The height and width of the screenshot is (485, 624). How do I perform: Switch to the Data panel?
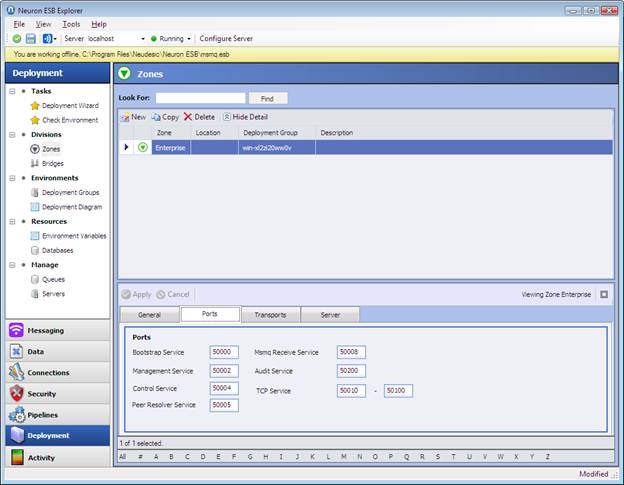point(58,351)
